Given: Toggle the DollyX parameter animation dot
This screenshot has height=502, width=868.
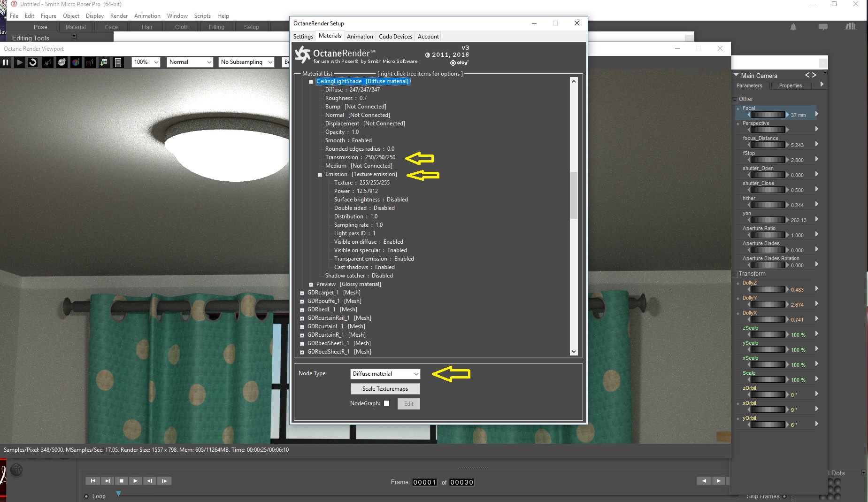Looking at the screenshot, I should click(x=738, y=314).
